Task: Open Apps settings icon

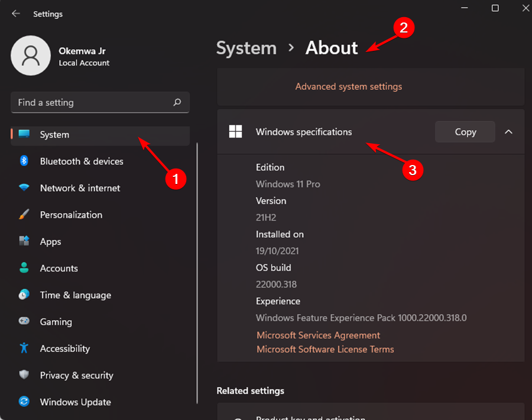Action: click(x=24, y=241)
